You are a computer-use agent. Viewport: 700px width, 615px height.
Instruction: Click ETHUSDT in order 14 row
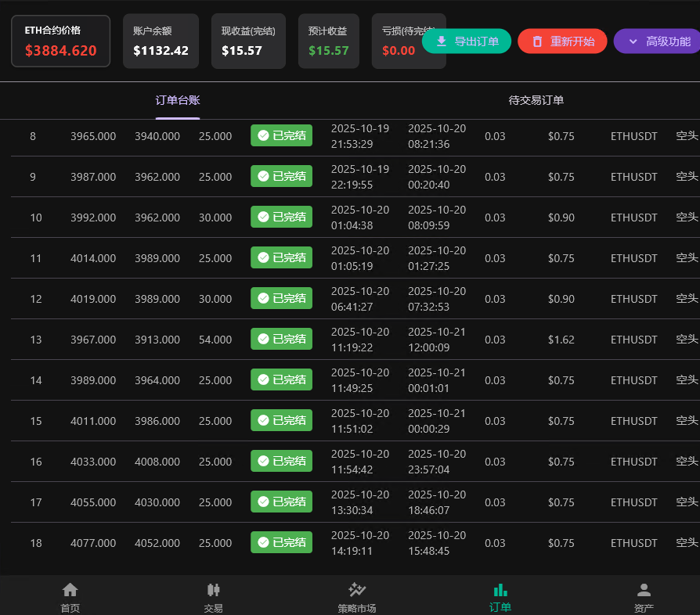tap(634, 380)
